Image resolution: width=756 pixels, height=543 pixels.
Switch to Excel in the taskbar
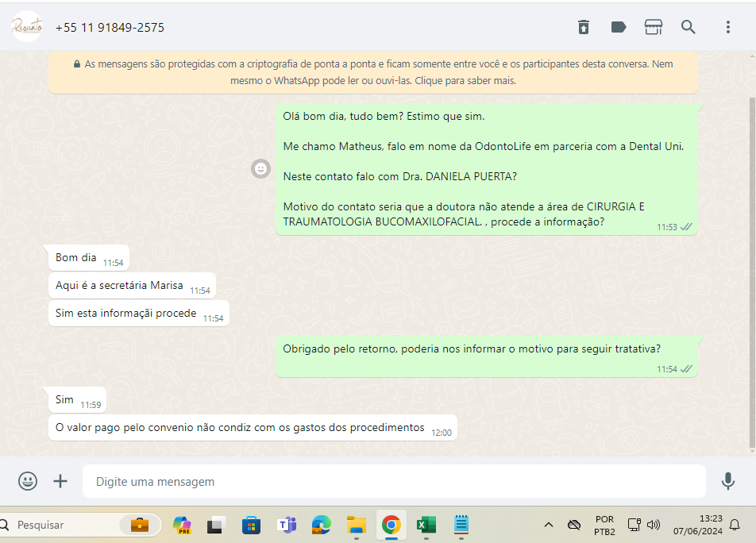pyautogui.click(x=426, y=525)
